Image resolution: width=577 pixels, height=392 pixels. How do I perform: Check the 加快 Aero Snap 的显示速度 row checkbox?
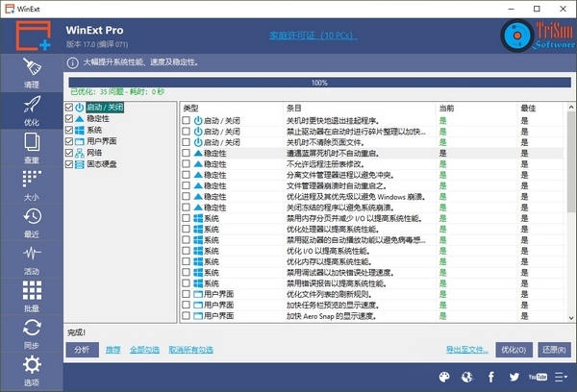coord(187,316)
